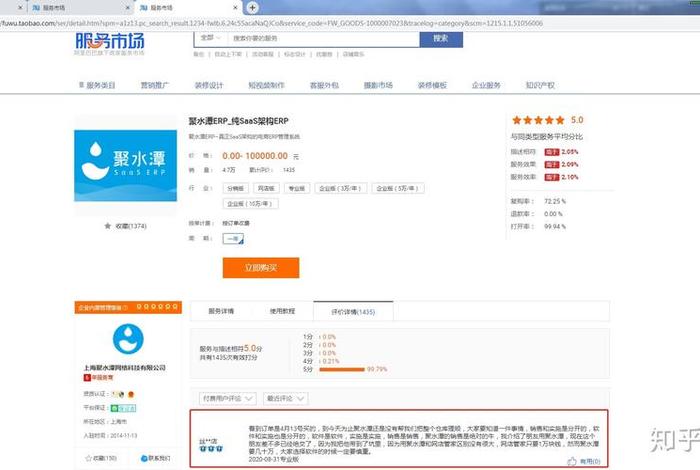Image resolution: width=700 pixels, height=470 pixels.
Task: Open the 最近评论 sort dropdown
Action: tap(285, 398)
